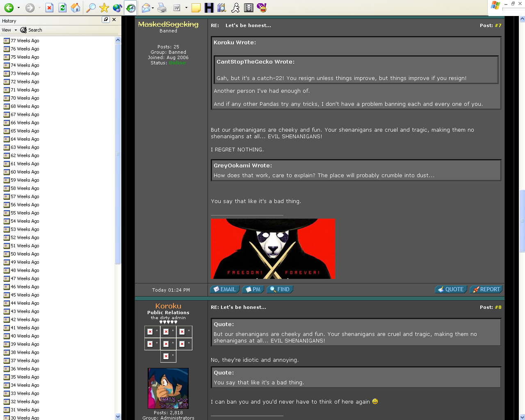Email the author of post #7
525x420 pixels.
coord(225,289)
